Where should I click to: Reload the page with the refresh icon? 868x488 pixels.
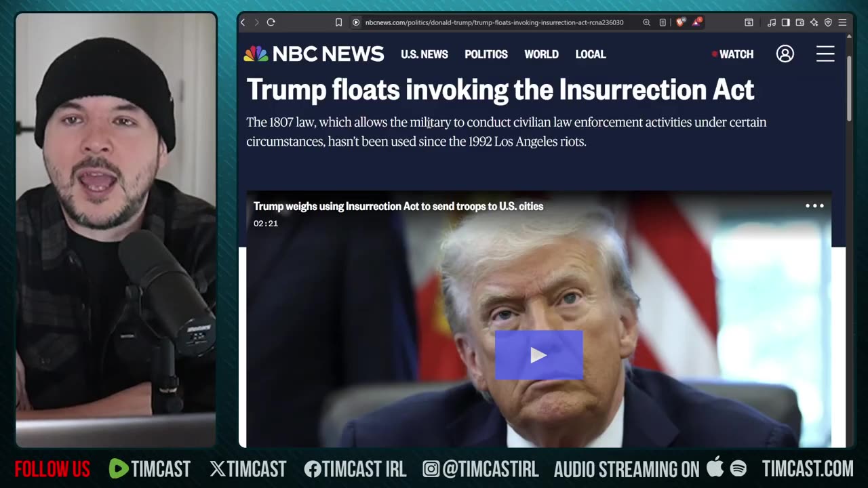pos(271,22)
